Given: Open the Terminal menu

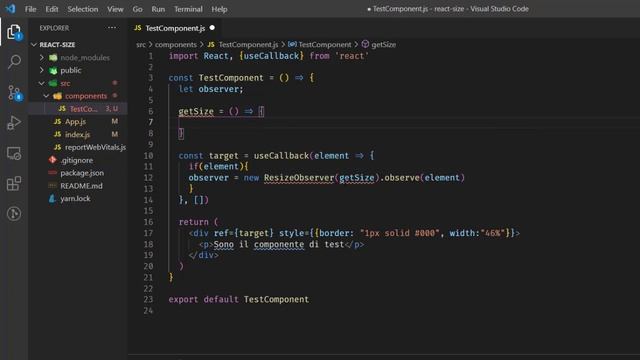Looking at the screenshot, I should (x=188, y=9).
